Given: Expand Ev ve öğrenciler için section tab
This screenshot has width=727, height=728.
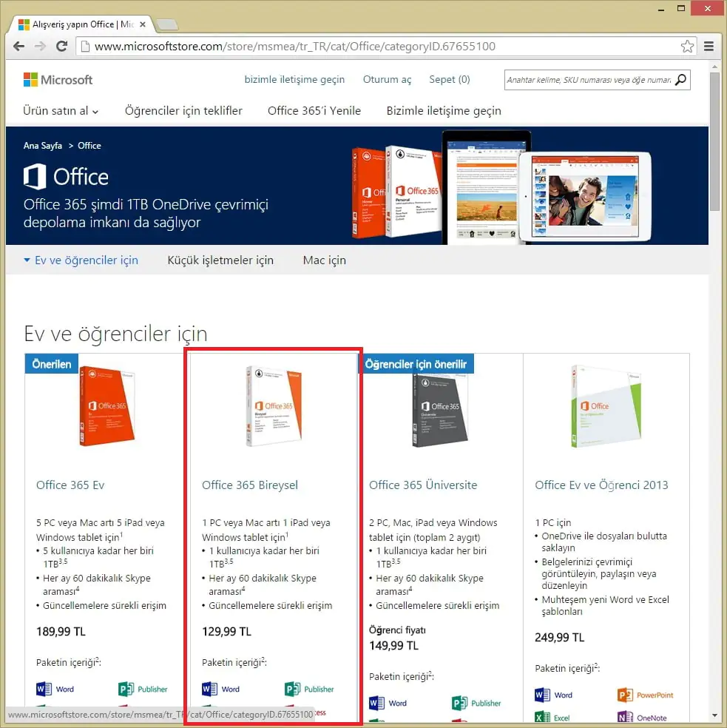Looking at the screenshot, I should point(81,260).
